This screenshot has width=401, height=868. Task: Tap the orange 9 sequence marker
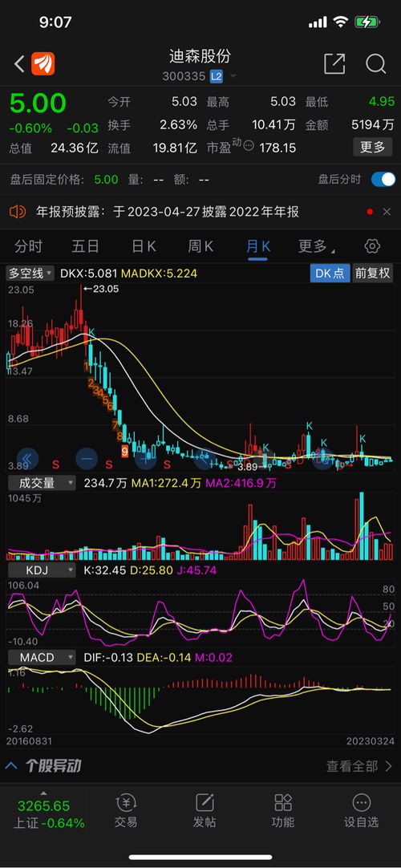click(124, 451)
